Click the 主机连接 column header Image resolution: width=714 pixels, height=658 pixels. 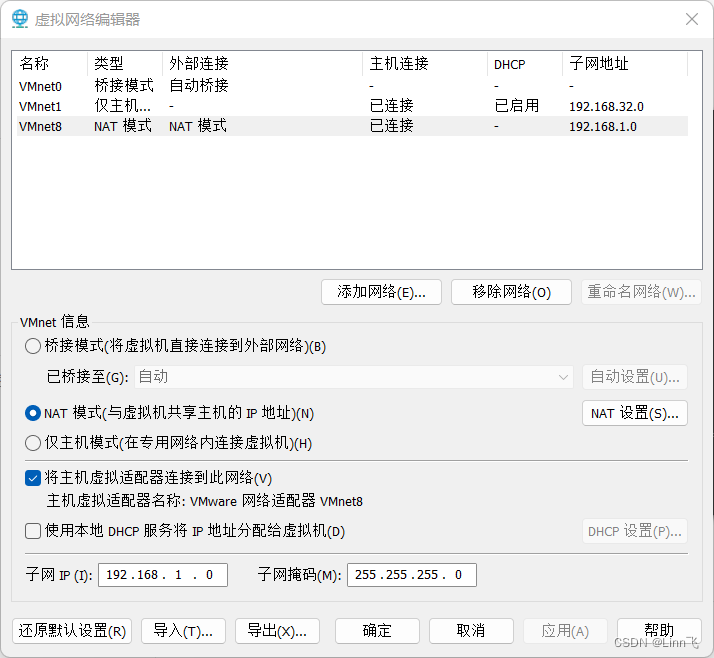pyautogui.click(x=425, y=64)
